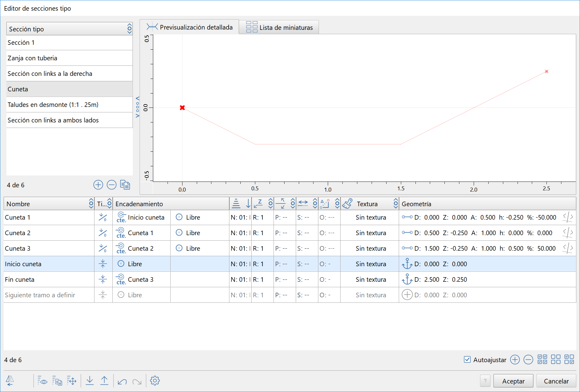Select the Previsualización detallada tab
The image size is (580, 392).
click(x=189, y=27)
